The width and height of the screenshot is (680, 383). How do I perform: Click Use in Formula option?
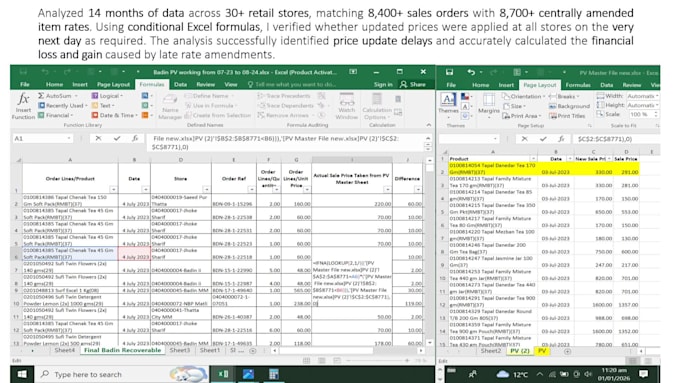[x=211, y=105]
